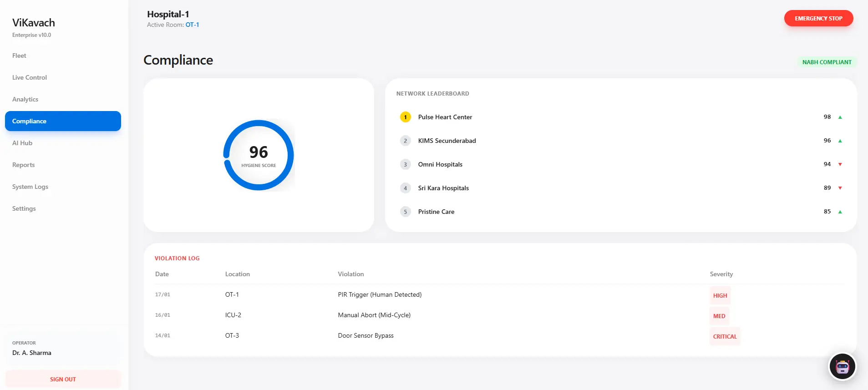868x390 pixels.
Task: Click the ViKavach app title
Action: point(34,23)
